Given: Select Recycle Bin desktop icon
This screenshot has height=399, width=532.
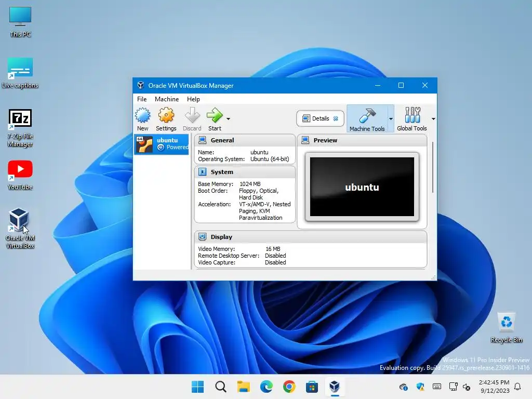Looking at the screenshot, I should pos(506,327).
